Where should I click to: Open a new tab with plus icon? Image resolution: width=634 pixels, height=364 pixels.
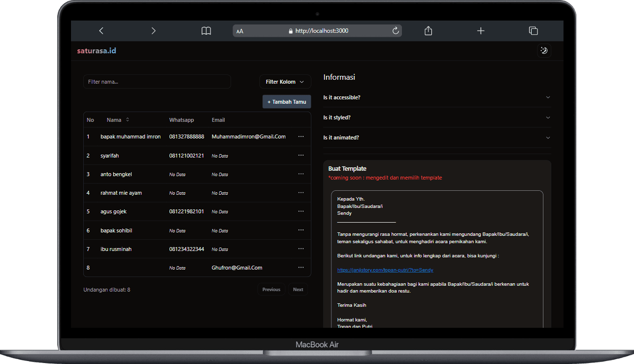click(x=481, y=31)
